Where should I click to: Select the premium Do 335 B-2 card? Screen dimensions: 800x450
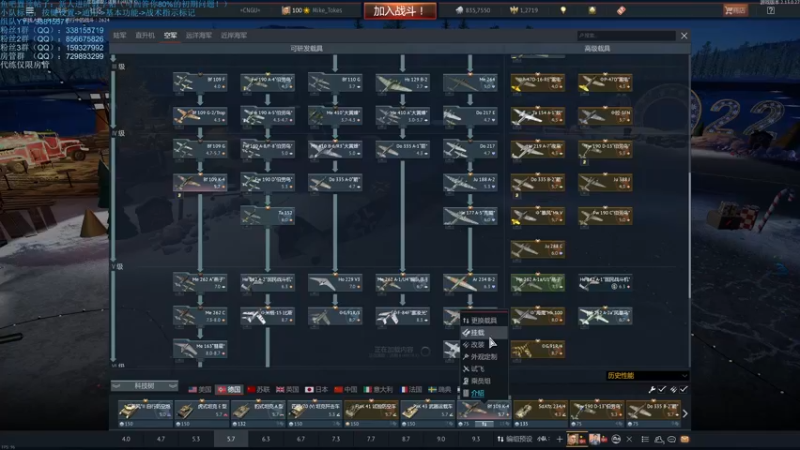(x=538, y=183)
